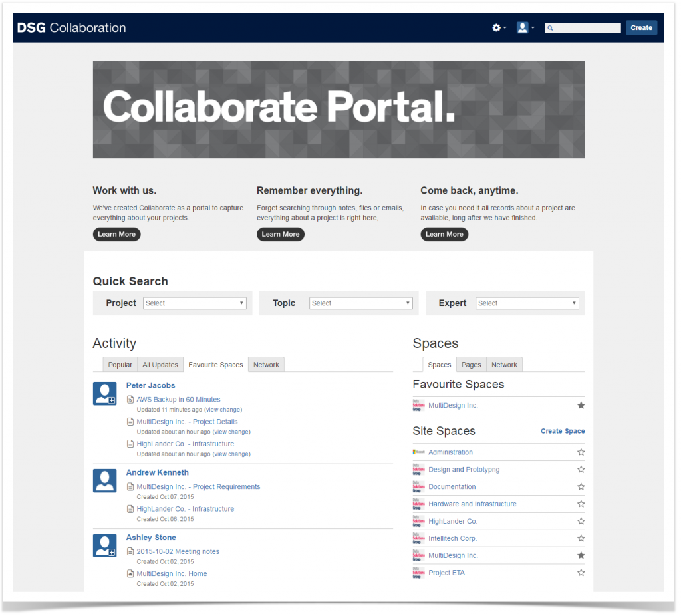Click Peter Jacobs' avatar icon
Screen dimensions: 681x616
104,393
